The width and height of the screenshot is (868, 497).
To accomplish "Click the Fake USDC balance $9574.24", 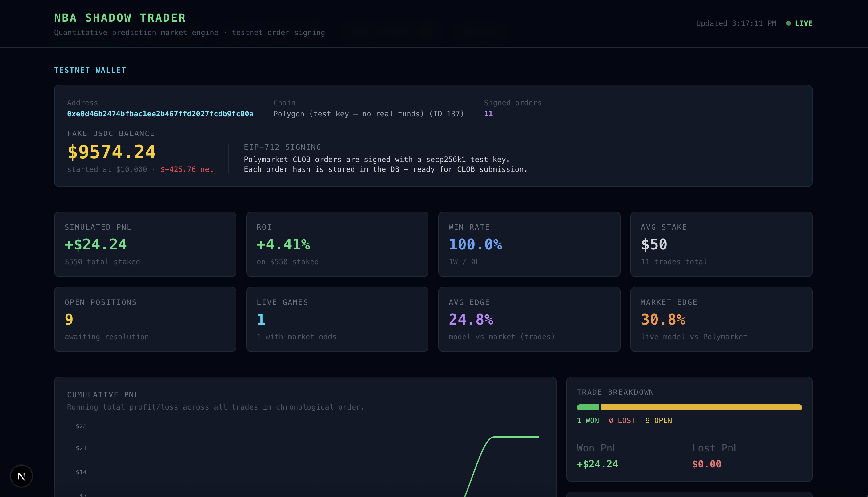I will click(111, 152).
